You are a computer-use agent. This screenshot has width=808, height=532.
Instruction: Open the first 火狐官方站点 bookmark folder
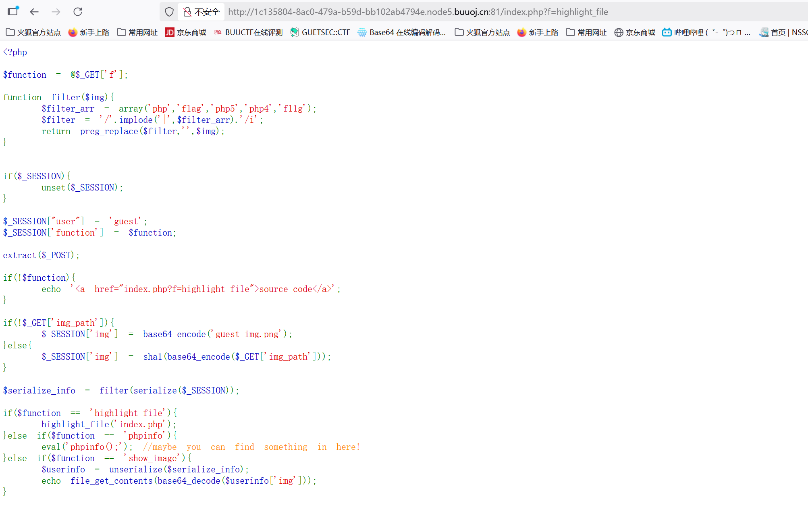point(33,32)
